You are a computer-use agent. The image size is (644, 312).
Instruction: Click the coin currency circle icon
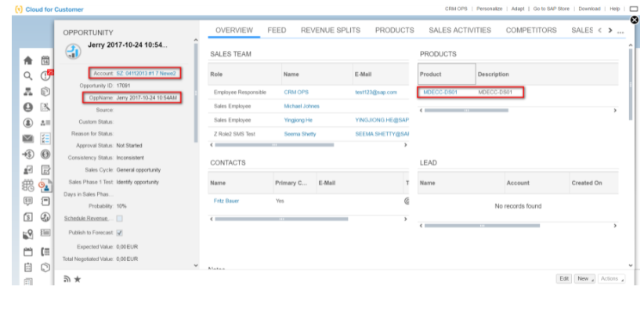pos(45,154)
